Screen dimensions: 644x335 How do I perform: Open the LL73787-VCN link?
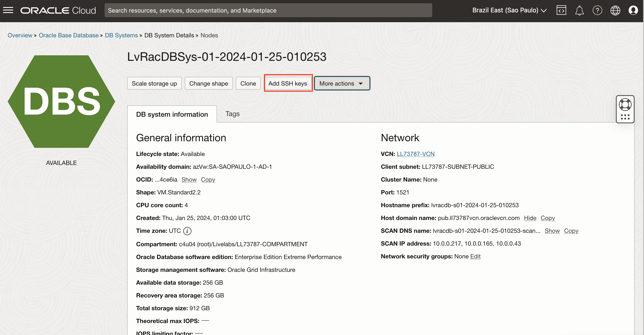[415, 154]
